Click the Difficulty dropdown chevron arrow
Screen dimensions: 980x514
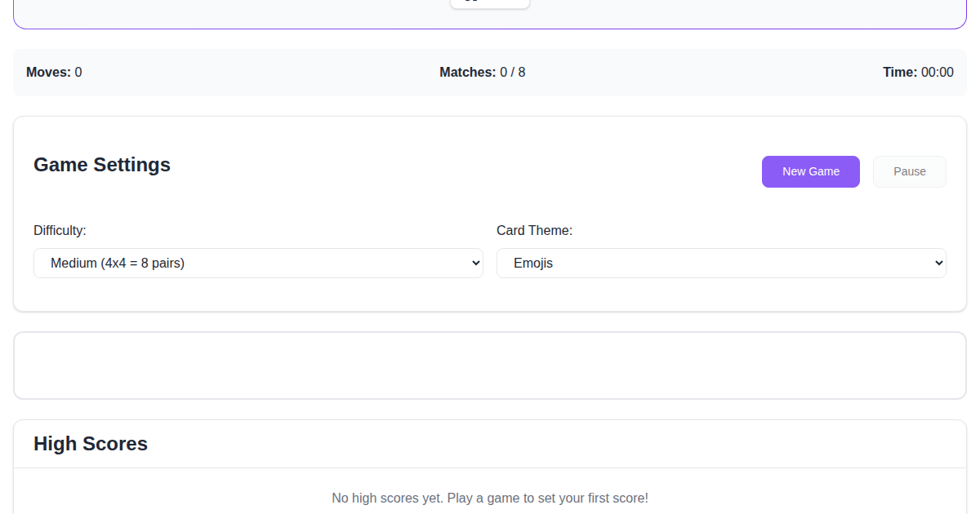tap(476, 263)
